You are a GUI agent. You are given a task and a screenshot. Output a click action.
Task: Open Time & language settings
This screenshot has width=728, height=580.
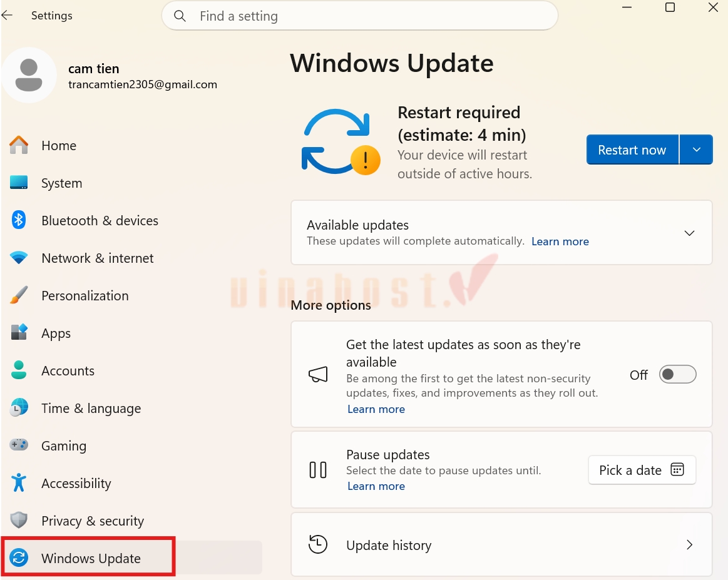91,409
